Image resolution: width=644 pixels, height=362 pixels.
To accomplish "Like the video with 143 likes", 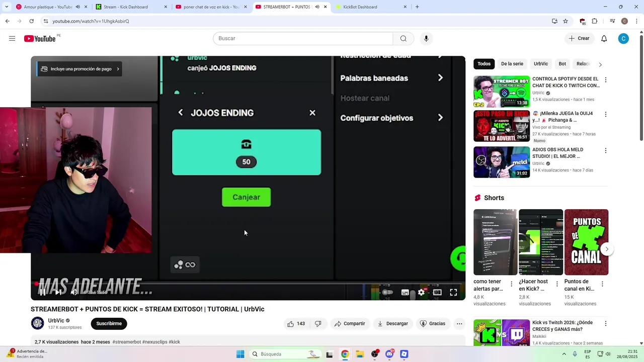I will pos(295,324).
